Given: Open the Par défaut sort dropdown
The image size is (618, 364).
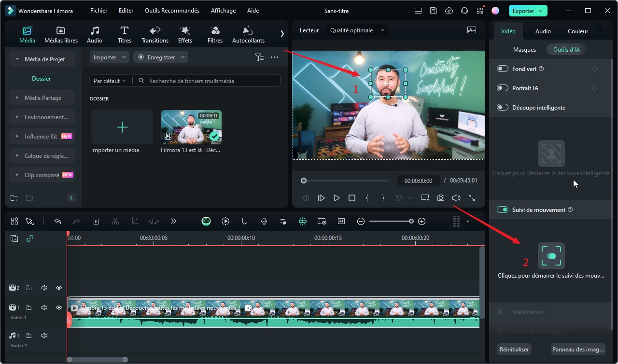Looking at the screenshot, I should pos(110,81).
